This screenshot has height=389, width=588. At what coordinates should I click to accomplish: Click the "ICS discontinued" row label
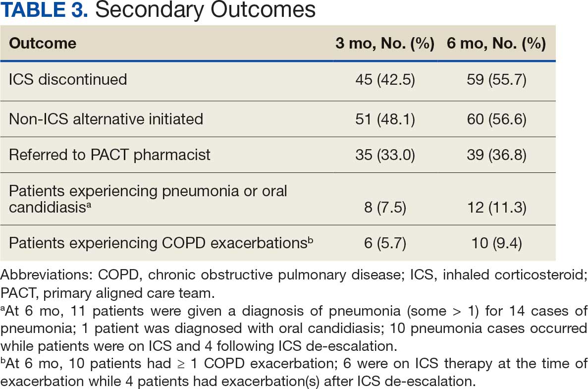(68, 79)
